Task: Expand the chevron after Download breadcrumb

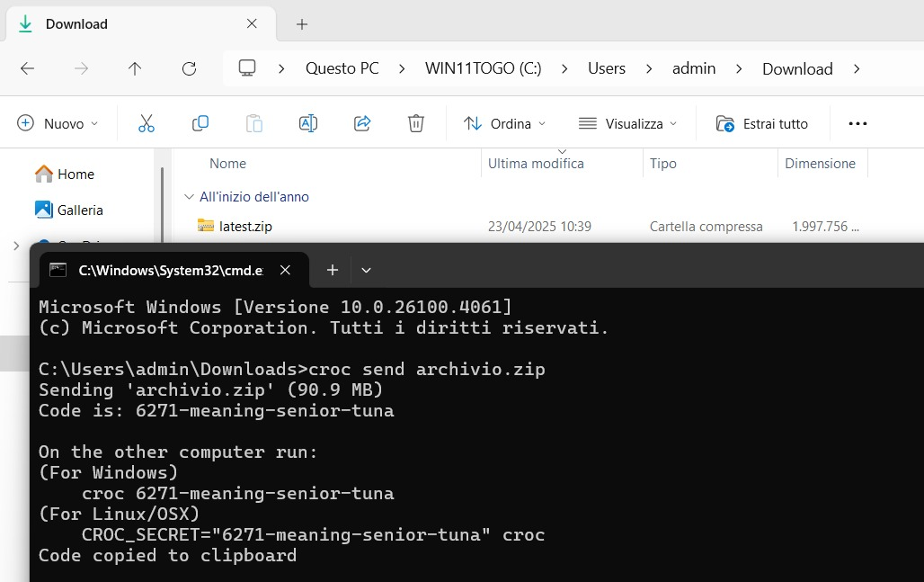Action: pyautogui.click(x=857, y=69)
